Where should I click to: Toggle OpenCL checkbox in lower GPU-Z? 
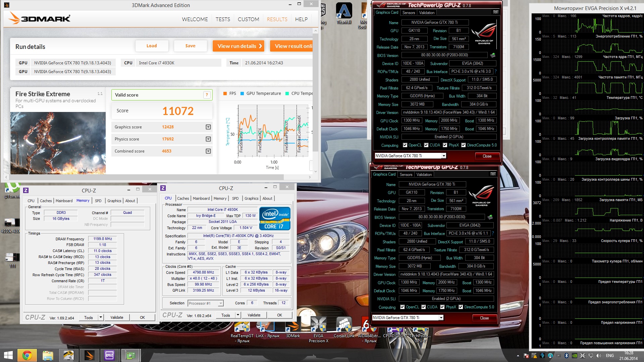402,307
